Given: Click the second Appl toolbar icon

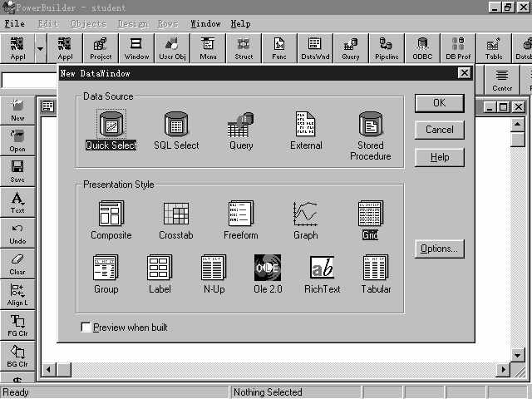Looking at the screenshot, I should click(x=65, y=48).
